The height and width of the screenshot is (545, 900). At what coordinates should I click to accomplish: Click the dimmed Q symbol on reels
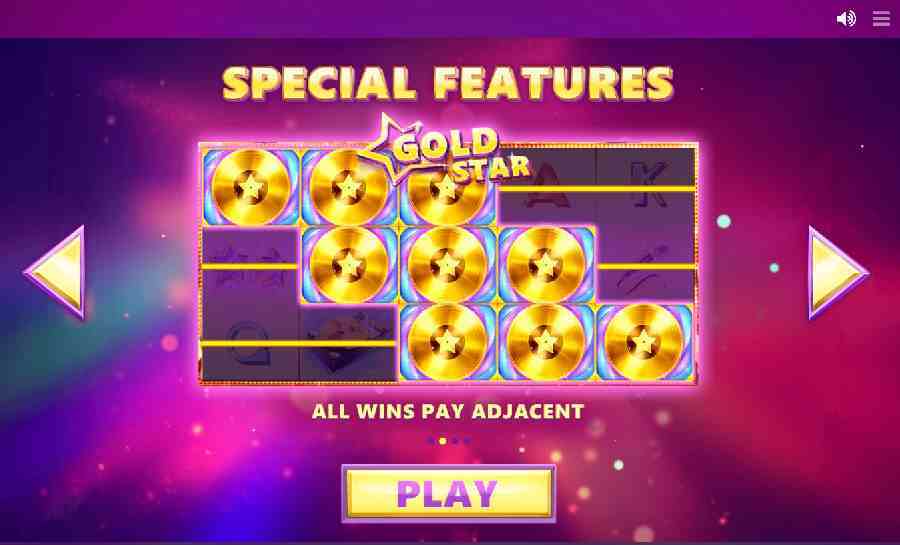pos(248,343)
